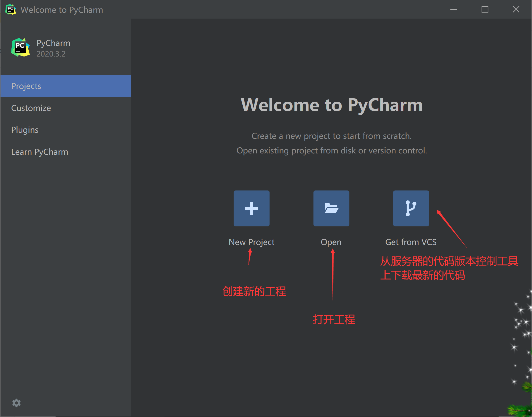Go to Learn PyCharm tab
Viewport: 532px width, 417px height.
coord(65,152)
